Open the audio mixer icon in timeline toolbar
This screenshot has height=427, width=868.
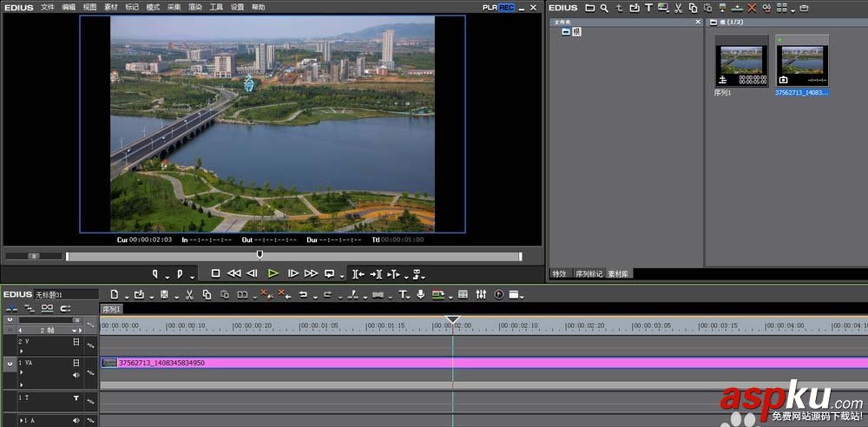[481, 295]
